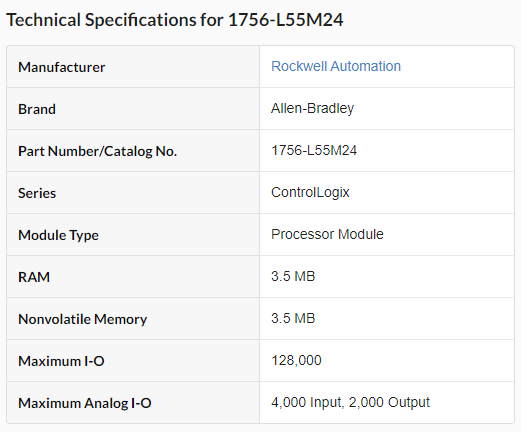Click the Technical Specifications for 1756-L55M24 heading
Image resolution: width=521 pixels, height=432 pixels.
(175, 20)
